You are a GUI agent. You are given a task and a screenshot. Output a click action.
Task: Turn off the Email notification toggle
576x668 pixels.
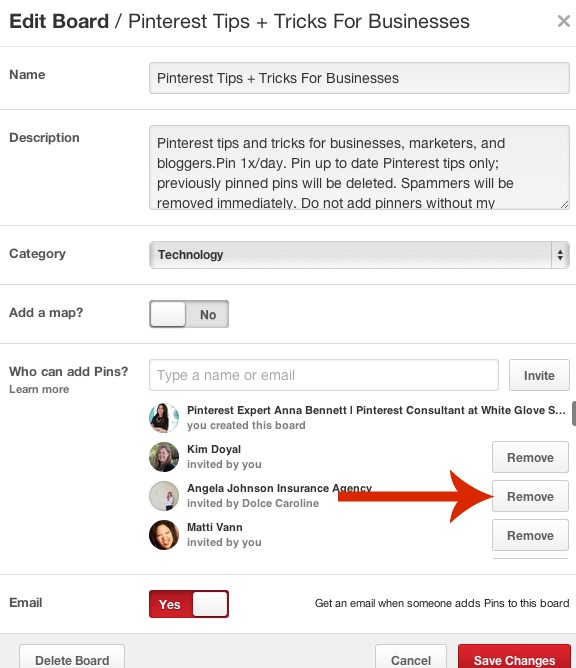point(189,604)
